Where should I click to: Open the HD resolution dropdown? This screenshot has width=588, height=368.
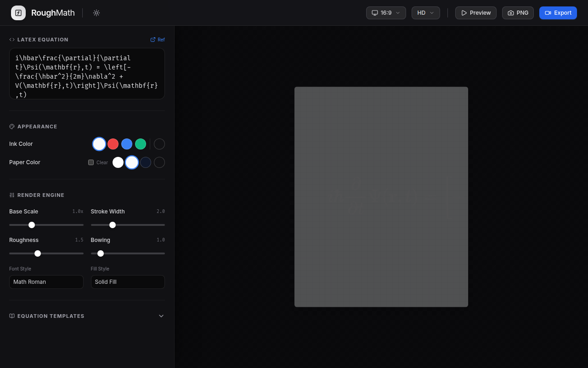pyautogui.click(x=426, y=13)
